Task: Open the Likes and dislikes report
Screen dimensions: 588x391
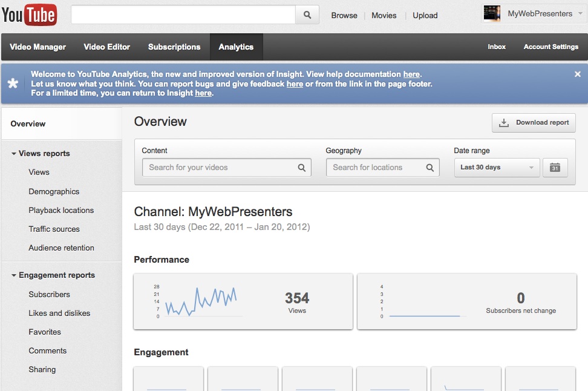Action: point(59,314)
